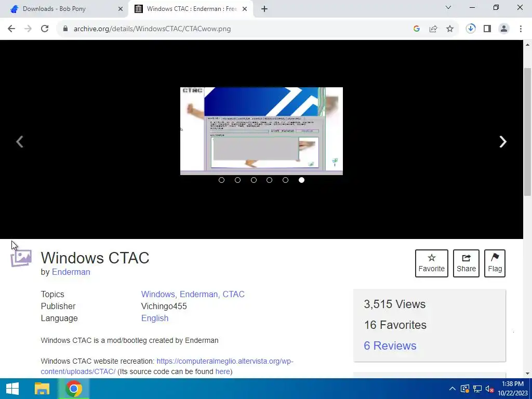
Task: Open File Explorer from the taskbar
Action: 42,389
